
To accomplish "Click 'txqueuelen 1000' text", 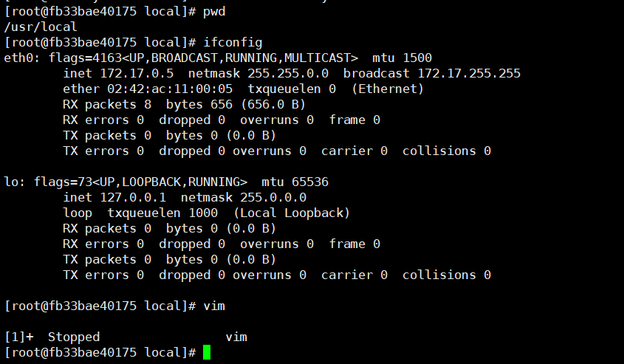I will coord(162,213).
